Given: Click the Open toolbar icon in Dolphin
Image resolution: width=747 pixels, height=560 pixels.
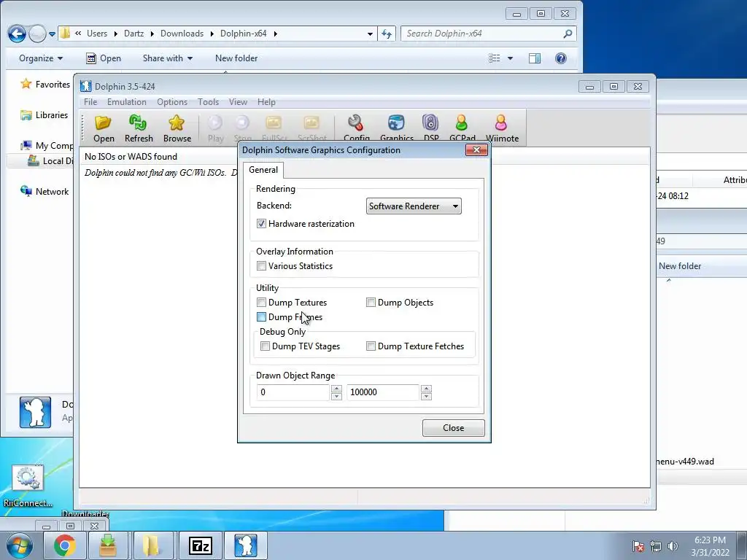Looking at the screenshot, I should click(104, 128).
